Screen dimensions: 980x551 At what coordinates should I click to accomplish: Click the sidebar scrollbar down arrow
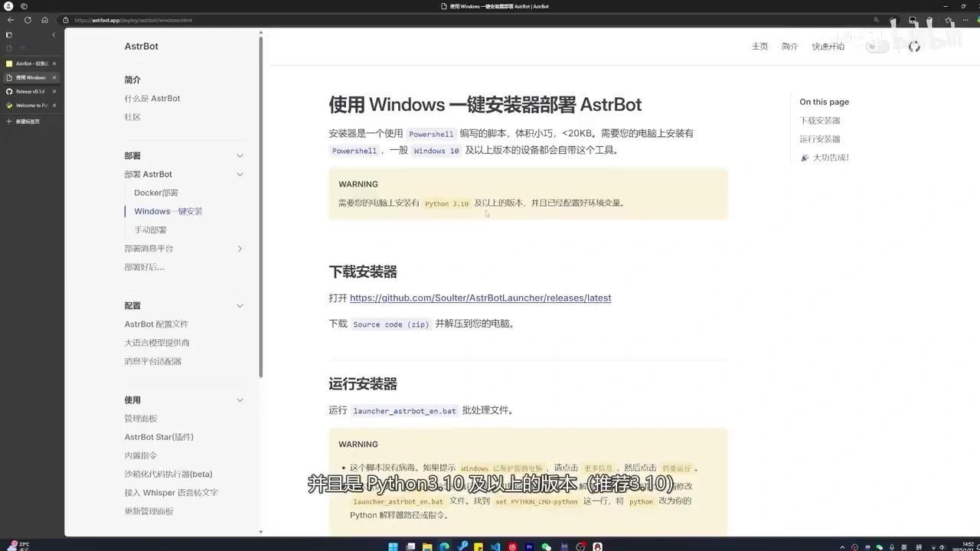click(x=261, y=532)
